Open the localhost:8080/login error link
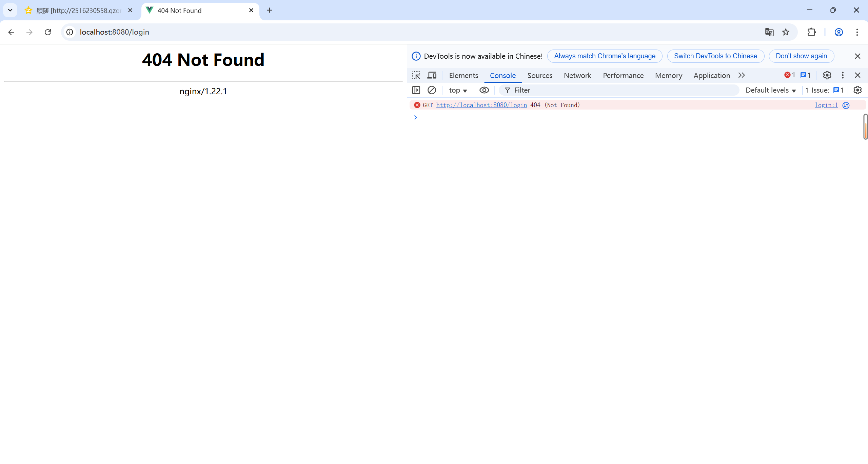The width and height of the screenshot is (868, 464). (481, 105)
